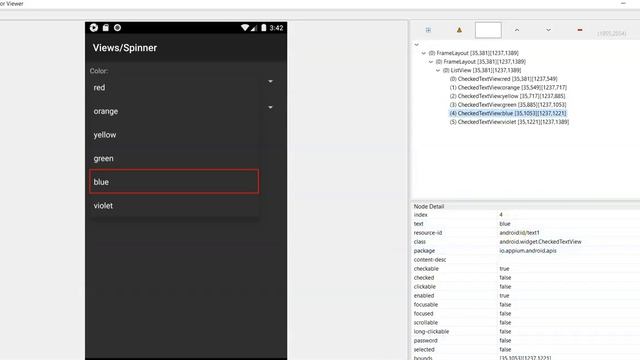Click the dropdown arrow beside orange

coord(270,107)
